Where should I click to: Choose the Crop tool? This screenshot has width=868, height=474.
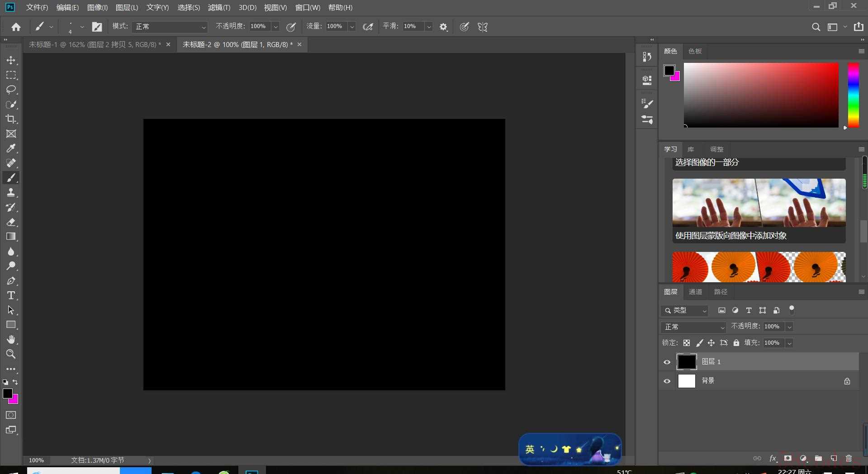pos(11,119)
